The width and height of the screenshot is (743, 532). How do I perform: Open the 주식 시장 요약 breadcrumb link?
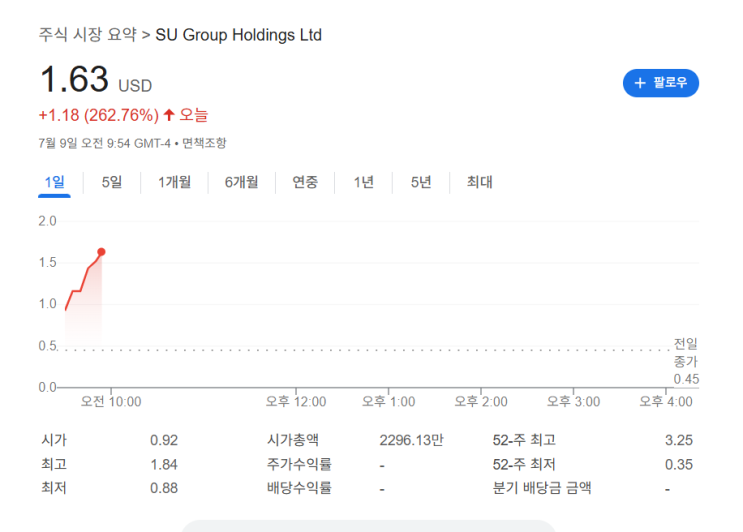pos(88,35)
